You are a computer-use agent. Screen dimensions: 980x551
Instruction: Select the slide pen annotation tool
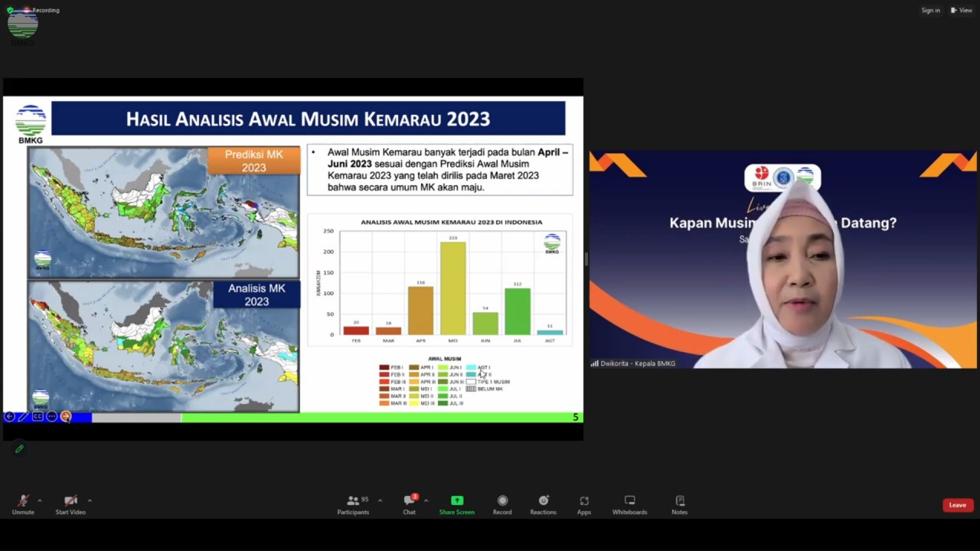pyautogui.click(x=23, y=417)
